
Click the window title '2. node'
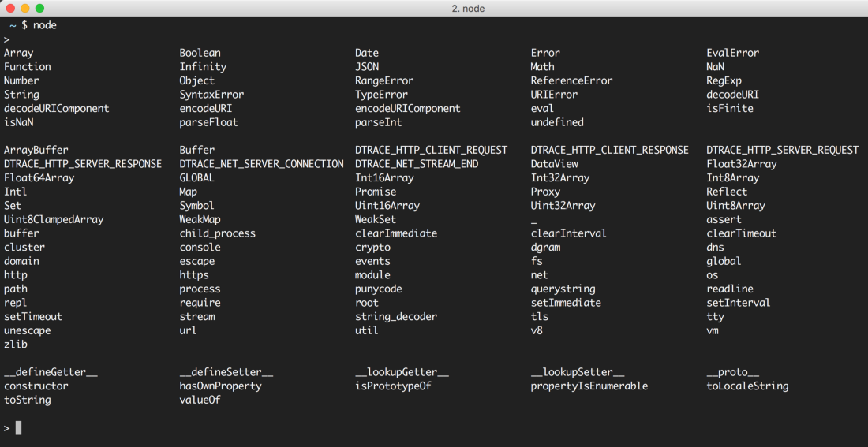click(433, 9)
